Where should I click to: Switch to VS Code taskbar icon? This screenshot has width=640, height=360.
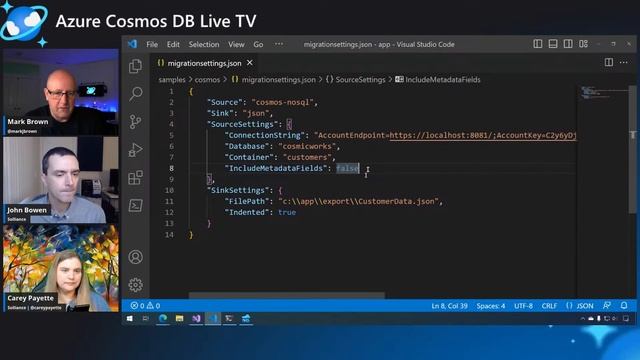click(213, 319)
